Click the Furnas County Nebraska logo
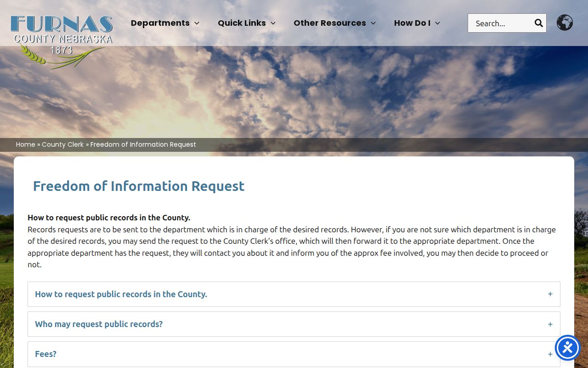 point(62,41)
